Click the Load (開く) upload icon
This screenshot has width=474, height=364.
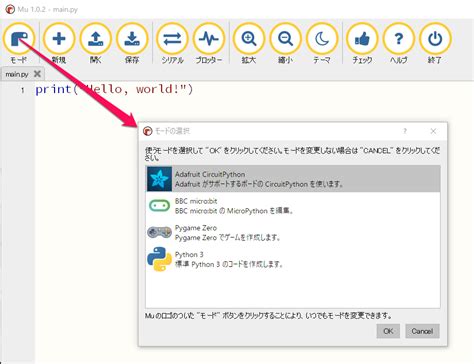95,39
